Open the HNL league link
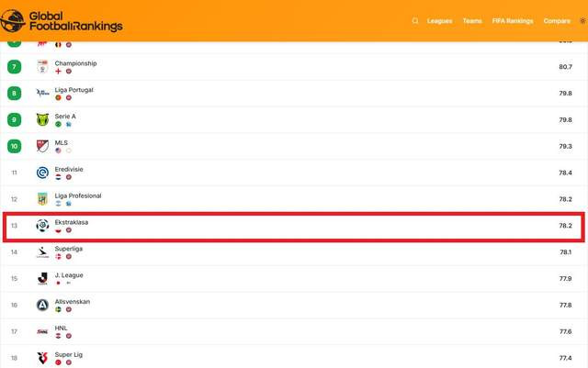The height and width of the screenshot is (368, 588). pos(62,329)
